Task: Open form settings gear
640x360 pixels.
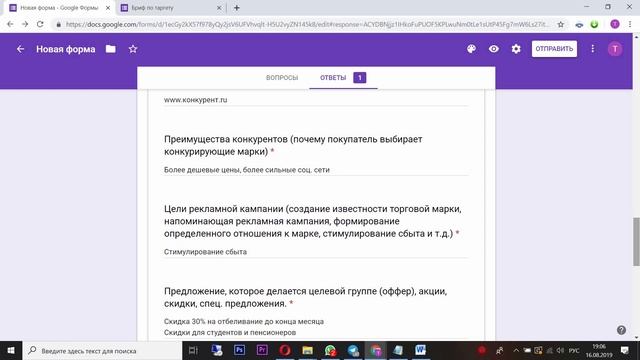Action: coord(516,49)
